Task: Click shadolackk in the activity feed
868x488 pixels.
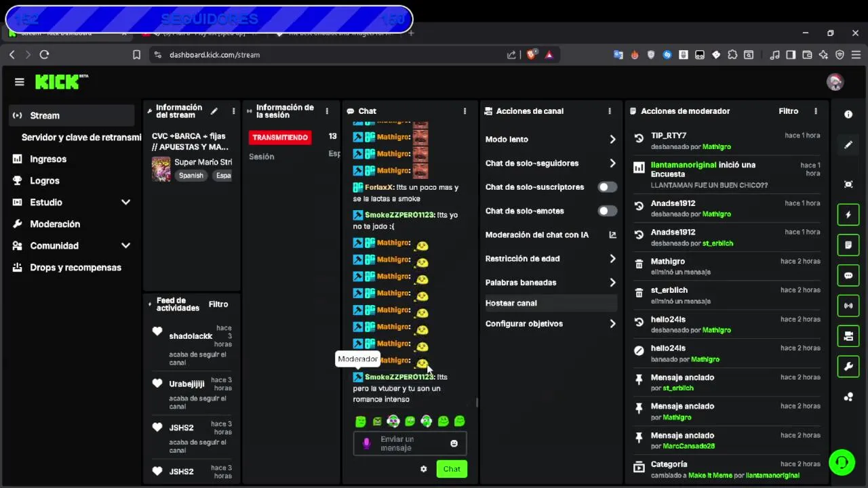Action: pyautogui.click(x=191, y=336)
